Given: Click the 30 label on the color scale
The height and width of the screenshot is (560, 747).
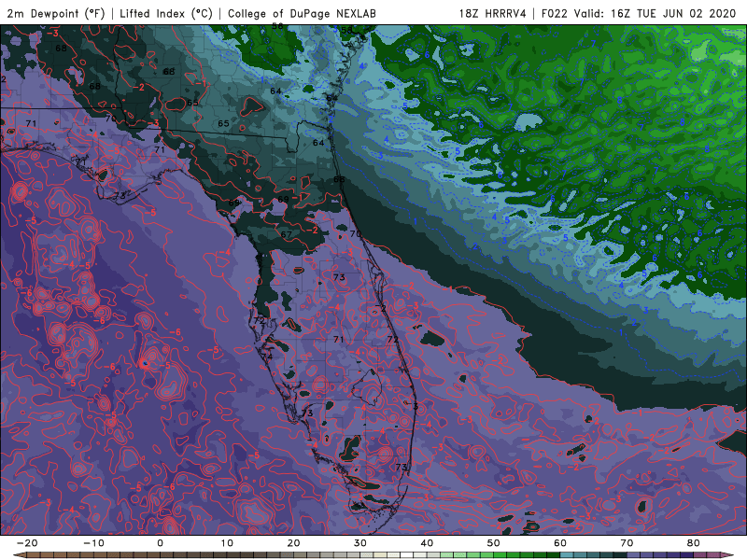Looking at the screenshot, I should [x=360, y=543].
